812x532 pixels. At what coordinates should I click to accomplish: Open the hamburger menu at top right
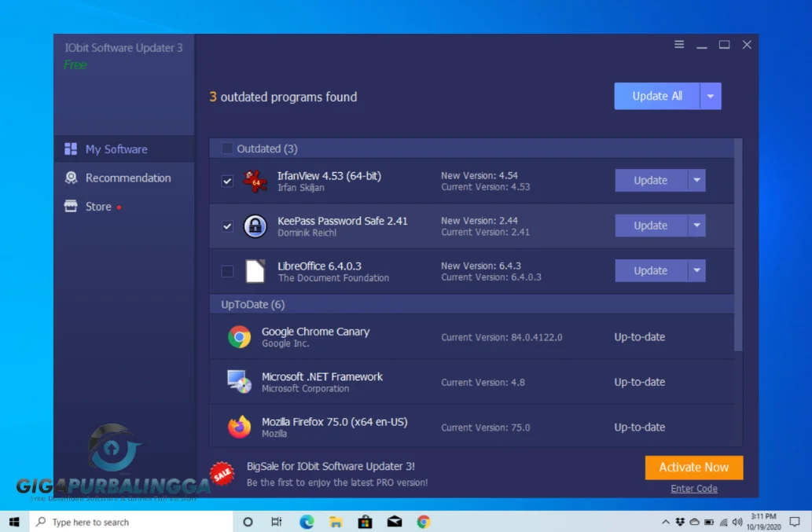coord(678,45)
